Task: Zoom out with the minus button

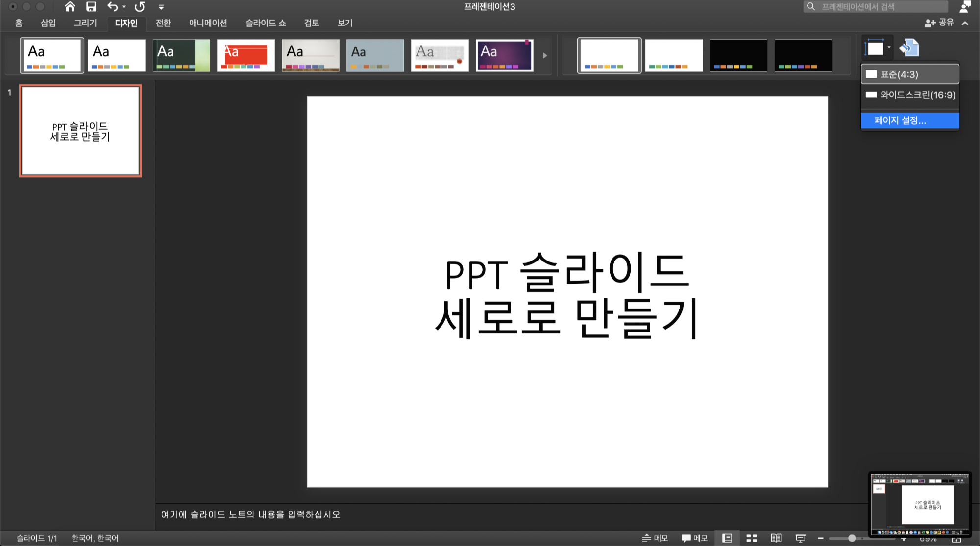Action: click(x=820, y=538)
